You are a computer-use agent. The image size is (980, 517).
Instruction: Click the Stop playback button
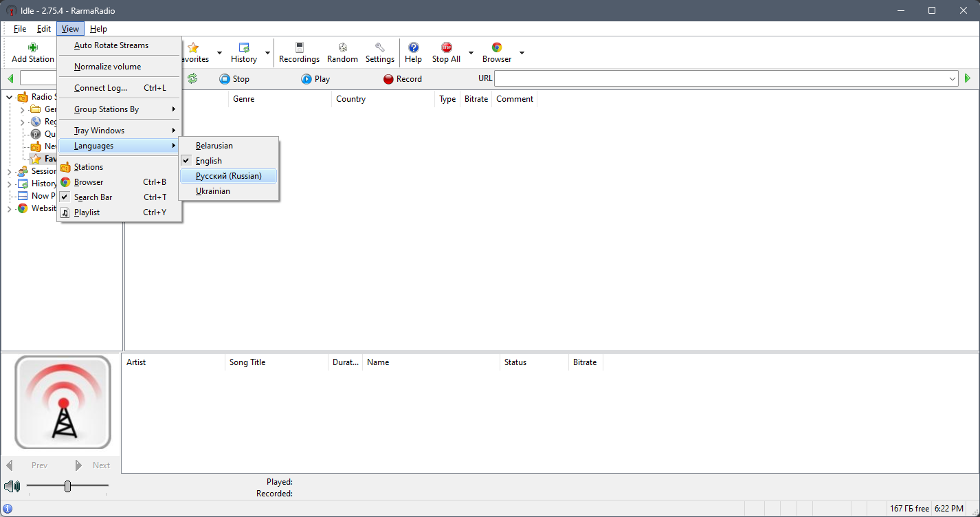[234, 78]
